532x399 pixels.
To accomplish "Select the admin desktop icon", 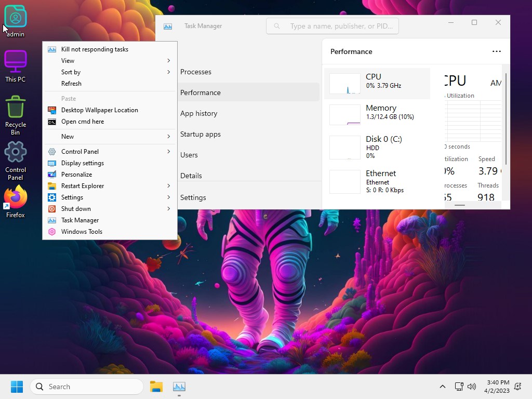I will [15, 21].
